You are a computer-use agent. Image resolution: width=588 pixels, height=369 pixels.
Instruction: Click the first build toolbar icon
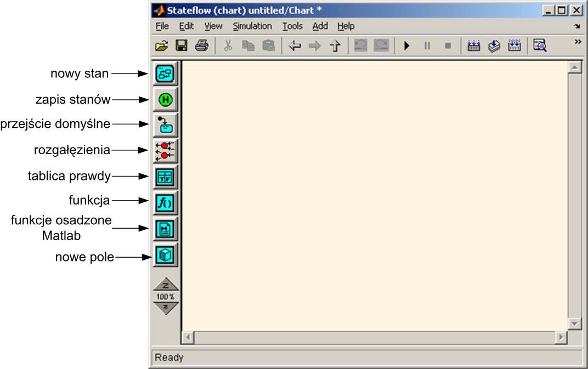click(x=474, y=46)
